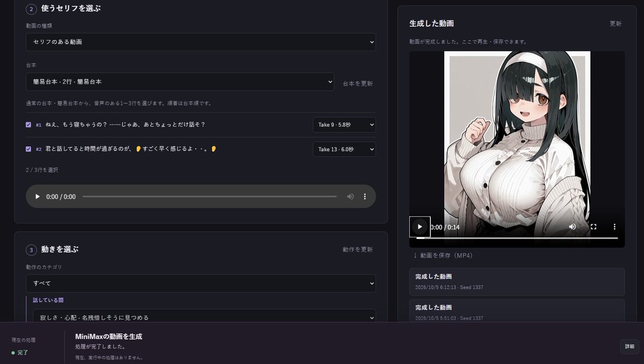Click the 0:00 / 0:00 audio time display
644x364 pixels.
tap(61, 196)
